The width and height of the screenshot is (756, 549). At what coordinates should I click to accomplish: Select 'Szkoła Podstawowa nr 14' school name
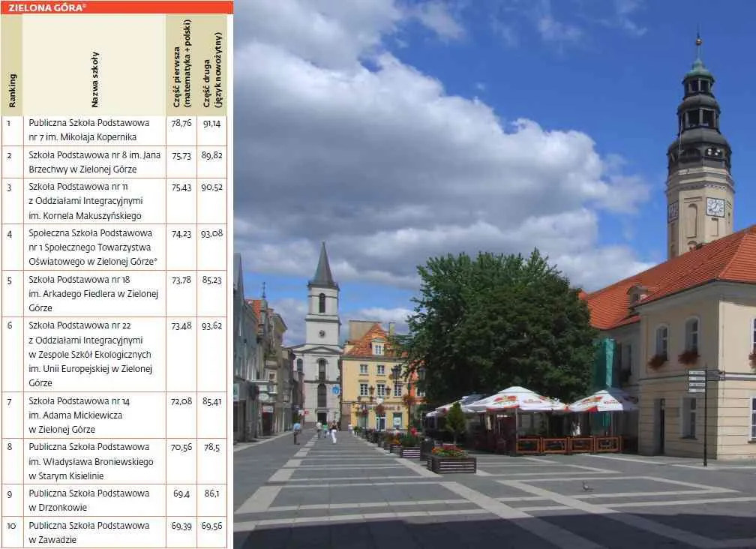(x=79, y=401)
